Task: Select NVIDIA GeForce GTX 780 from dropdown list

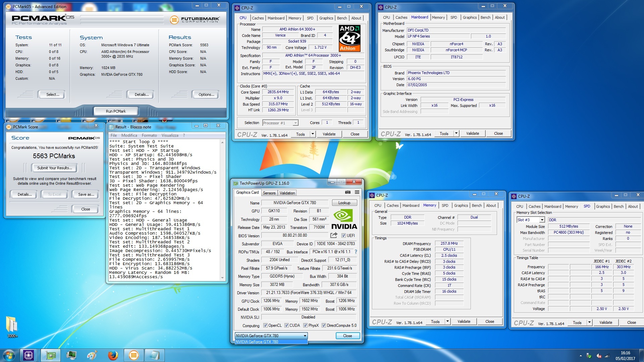Action: tap(271, 342)
